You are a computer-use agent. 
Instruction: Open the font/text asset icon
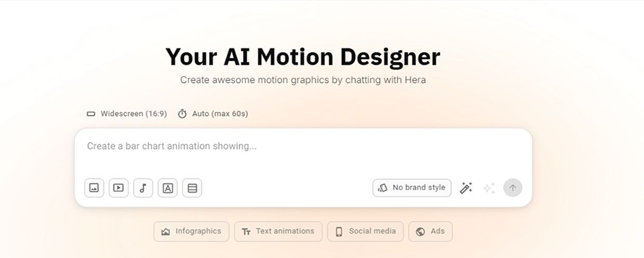tap(168, 188)
